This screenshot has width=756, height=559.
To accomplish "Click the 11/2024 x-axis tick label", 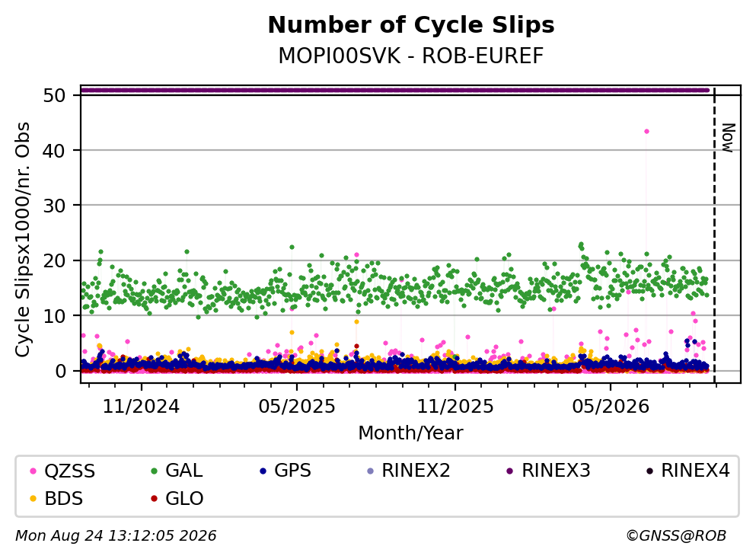I will [141, 407].
